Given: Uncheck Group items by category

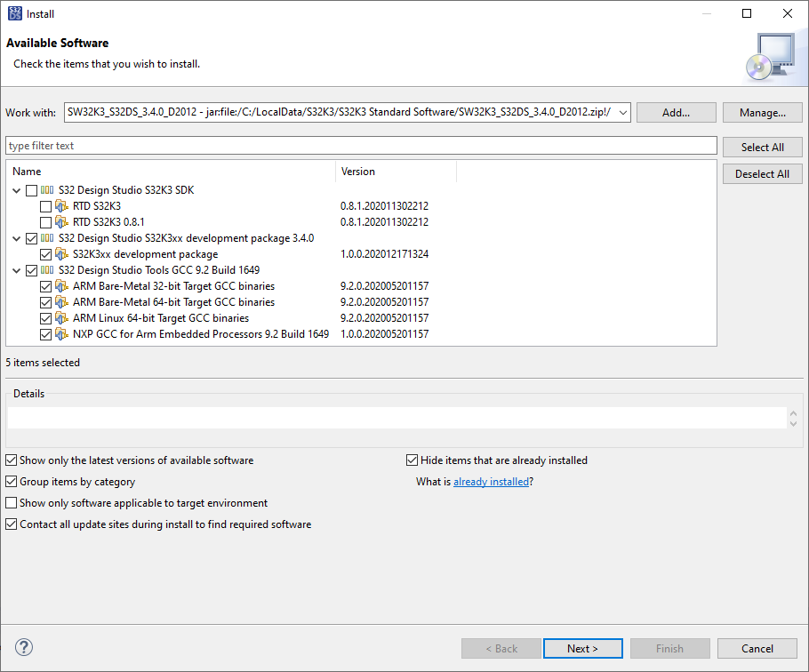Looking at the screenshot, I should click(12, 482).
